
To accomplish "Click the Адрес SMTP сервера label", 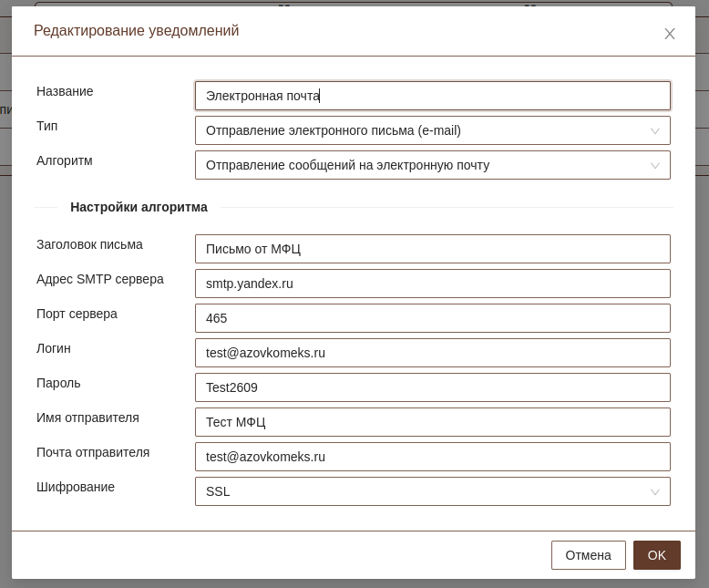I will pos(100,279).
